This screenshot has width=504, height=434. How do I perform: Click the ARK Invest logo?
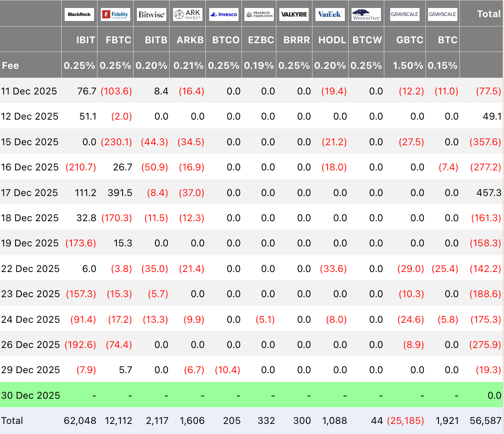[188, 14]
